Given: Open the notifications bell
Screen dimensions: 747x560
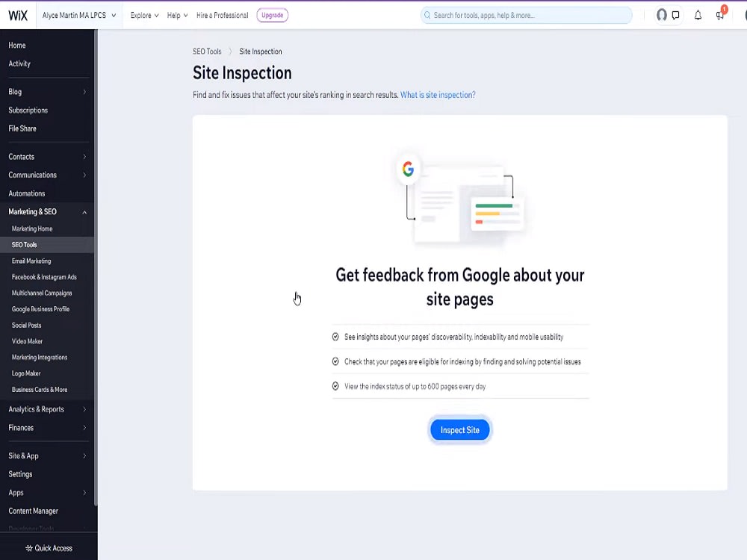Looking at the screenshot, I should 698,15.
